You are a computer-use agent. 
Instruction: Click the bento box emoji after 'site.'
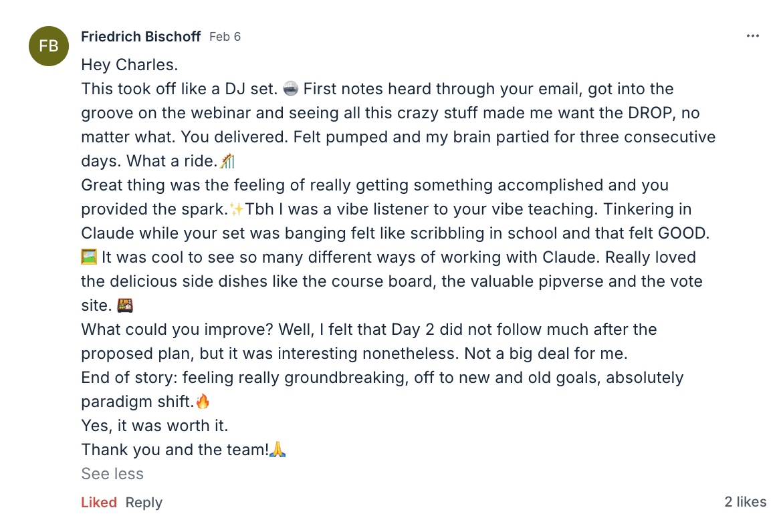click(x=125, y=305)
